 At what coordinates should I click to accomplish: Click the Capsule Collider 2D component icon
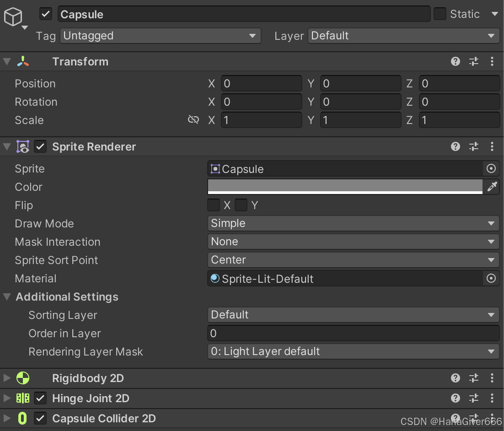click(23, 418)
